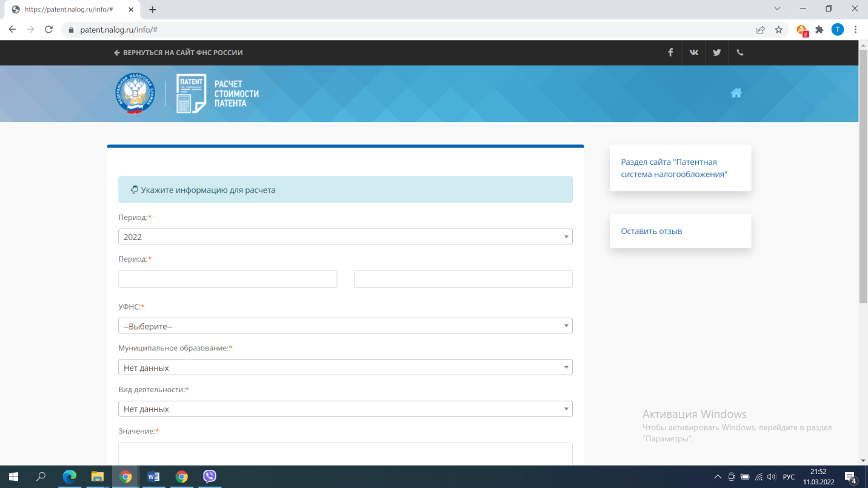Show hidden system tray icons
The height and width of the screenshot is (488, 868).
point(718,477)
